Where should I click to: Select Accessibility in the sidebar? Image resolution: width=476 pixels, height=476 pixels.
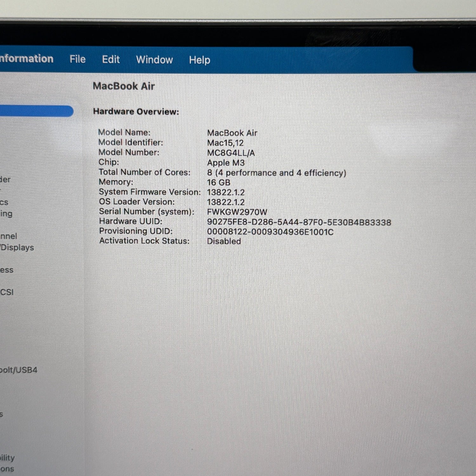[7, 458]
